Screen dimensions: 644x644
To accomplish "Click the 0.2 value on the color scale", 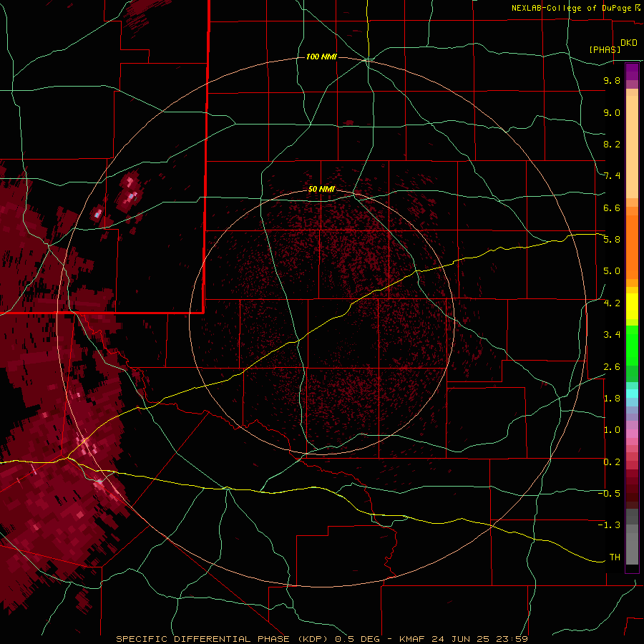I will click(612, 462).
